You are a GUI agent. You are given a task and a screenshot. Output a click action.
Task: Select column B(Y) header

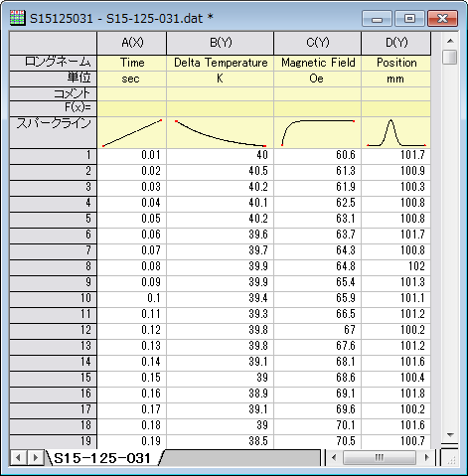(221, 43)
